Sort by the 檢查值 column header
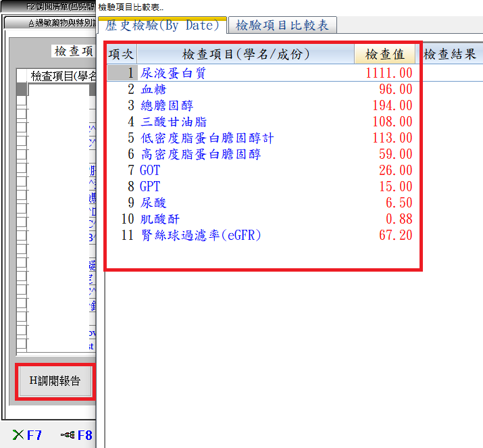This screenshot has width=483, height=448. [384, 55]
